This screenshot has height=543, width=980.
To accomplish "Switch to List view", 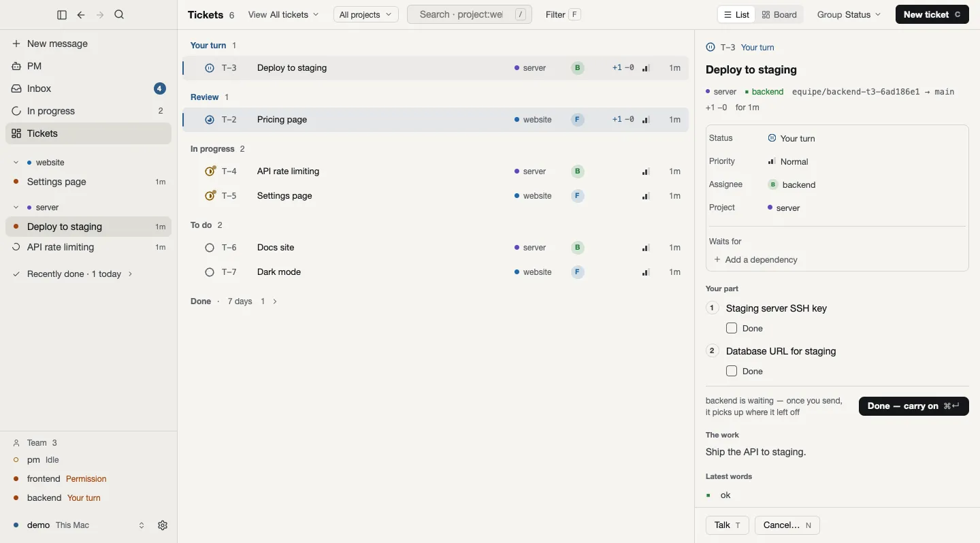I will 737,14.
